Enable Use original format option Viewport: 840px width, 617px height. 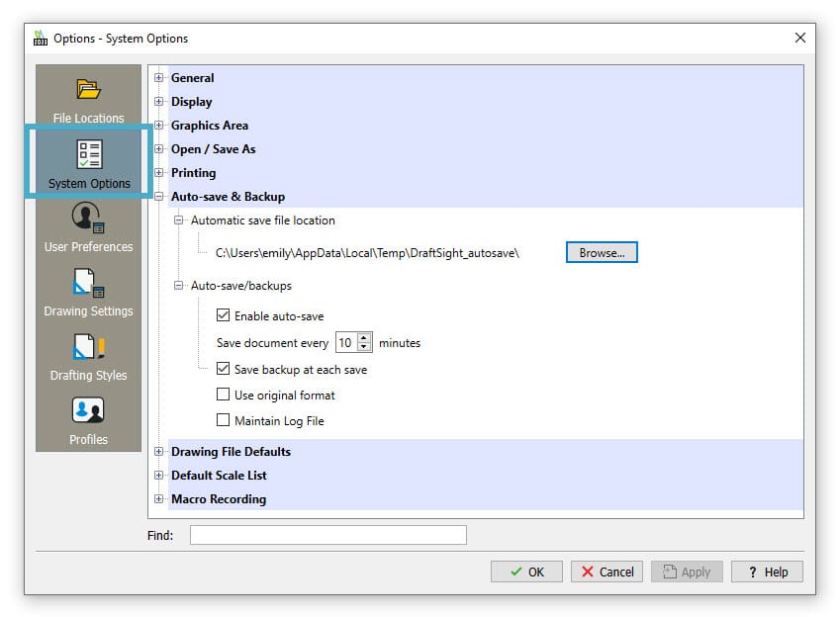(221, 395)
